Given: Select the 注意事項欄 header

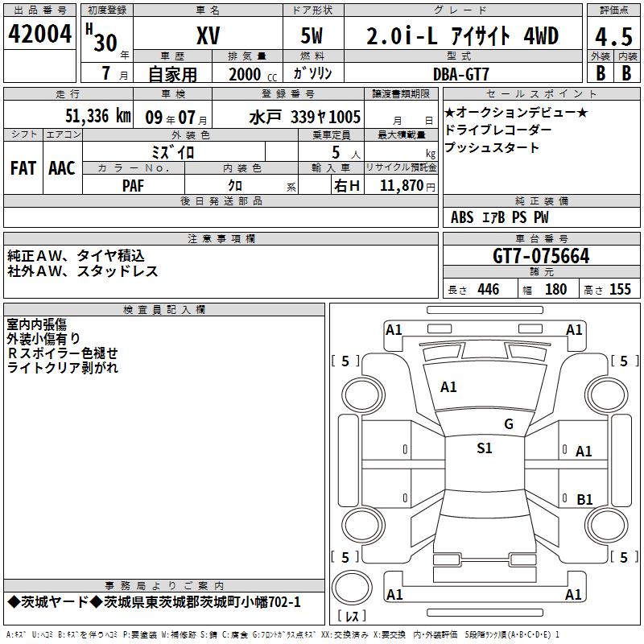Looking at the screenshot, I should pos(221,238).
